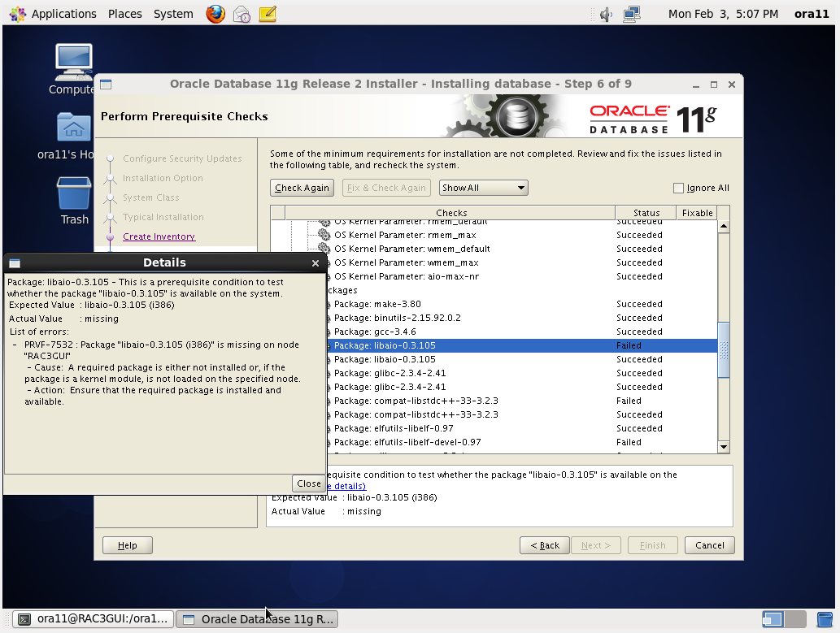Click the Failed status of elfutils-libelf-devel
The height and width of the screenshot is (633, 840).
tap(629, 442)
